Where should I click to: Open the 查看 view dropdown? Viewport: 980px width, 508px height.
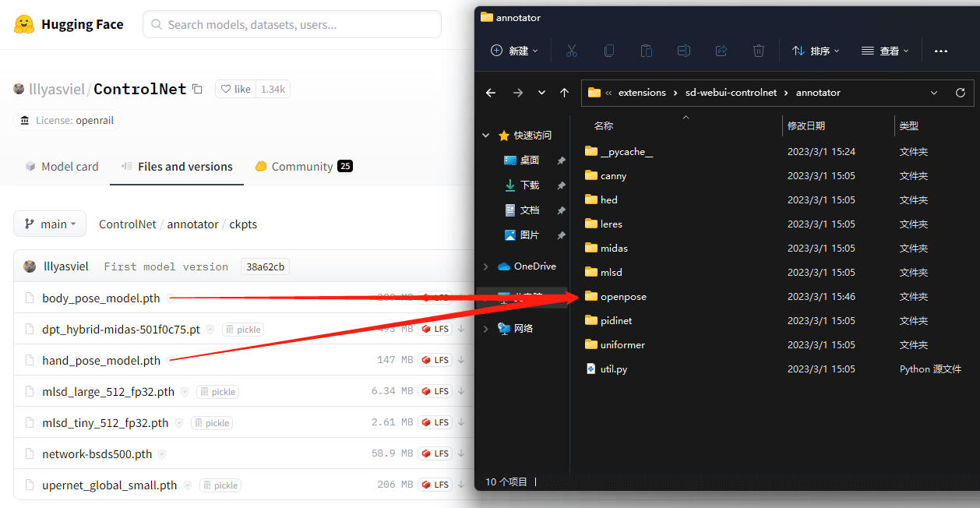[885, 51]
